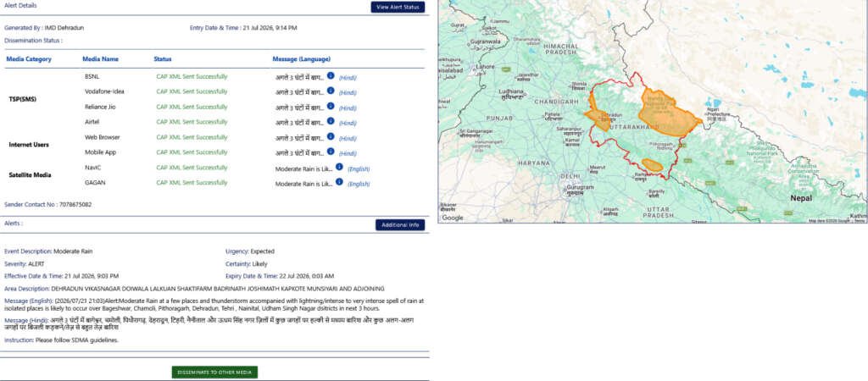The width and height of the screenshot is (868, 381).
Task: Click the info icon for GAGAN message
Action: click(339, 181)
